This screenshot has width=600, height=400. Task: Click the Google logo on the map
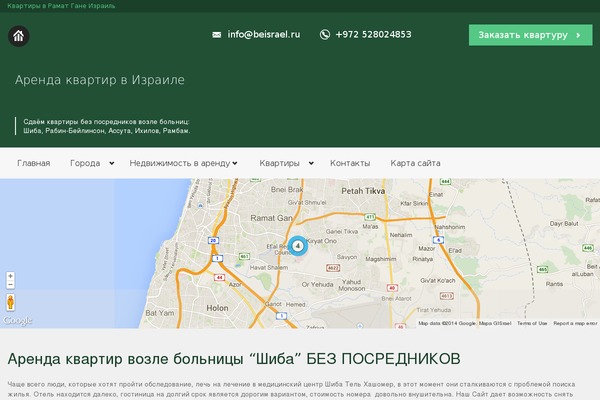[17, 320]
